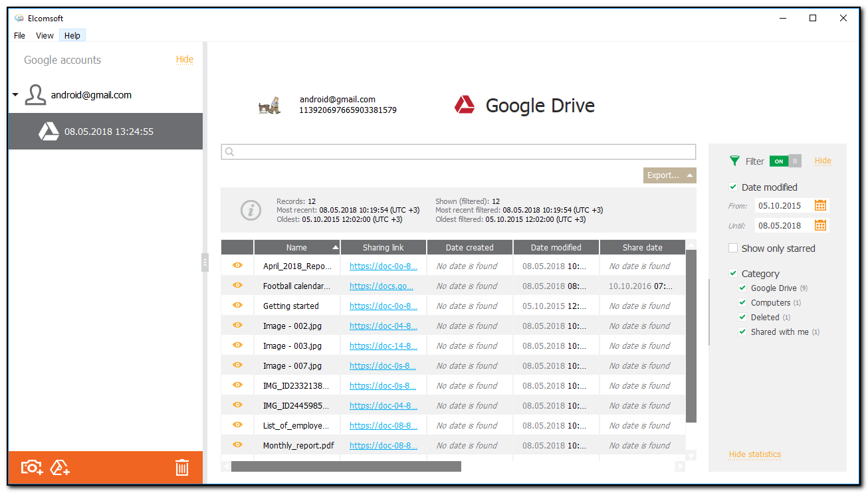Preview Football calendar with the eye icon

tap(237, 285)
